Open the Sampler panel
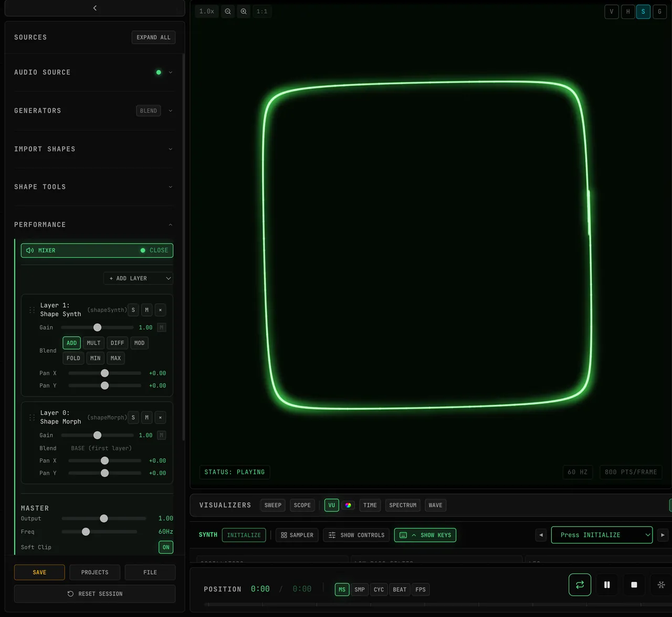The width and height of the screenshot is (672, 617). 297,535
